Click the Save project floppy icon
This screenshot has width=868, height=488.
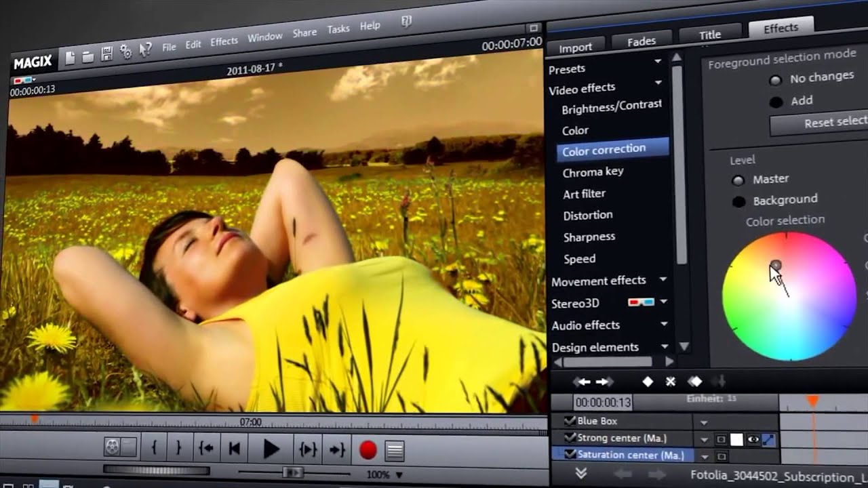[106, 54]
